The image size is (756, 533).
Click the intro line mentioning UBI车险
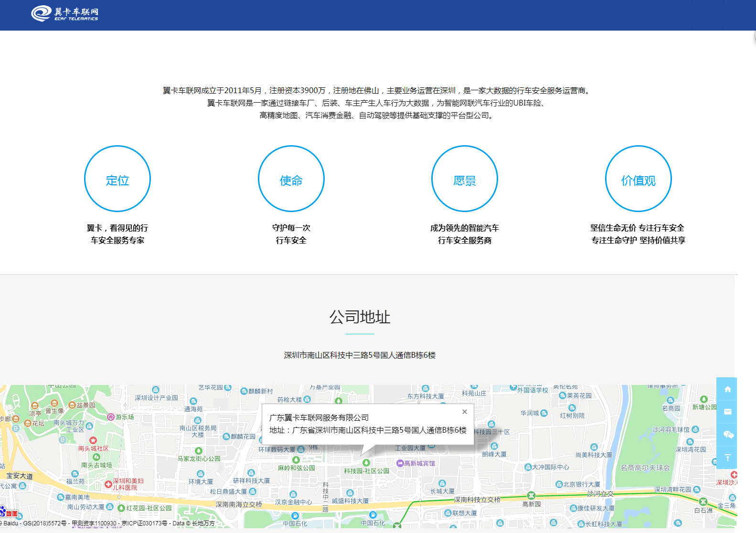point(377,103)
